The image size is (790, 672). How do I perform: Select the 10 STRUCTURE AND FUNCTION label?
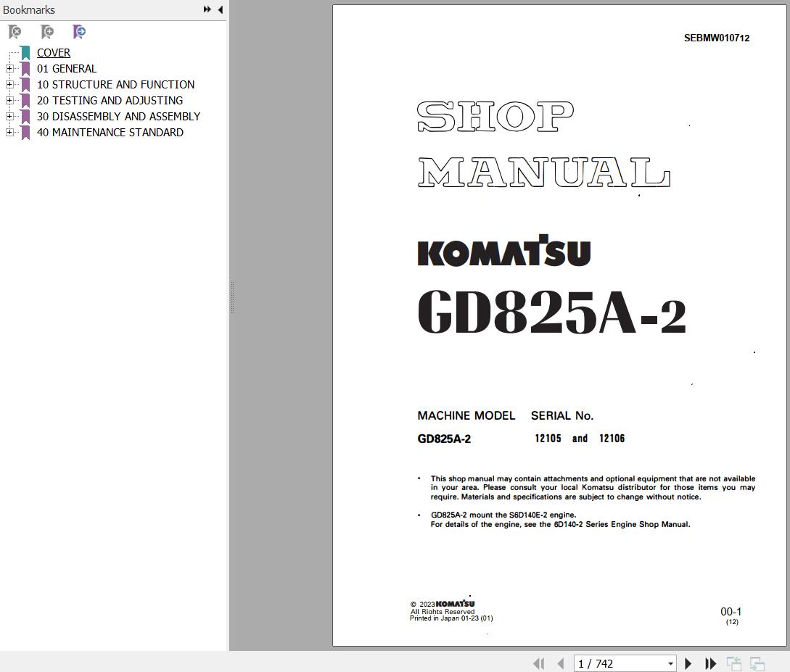[115, 85]
